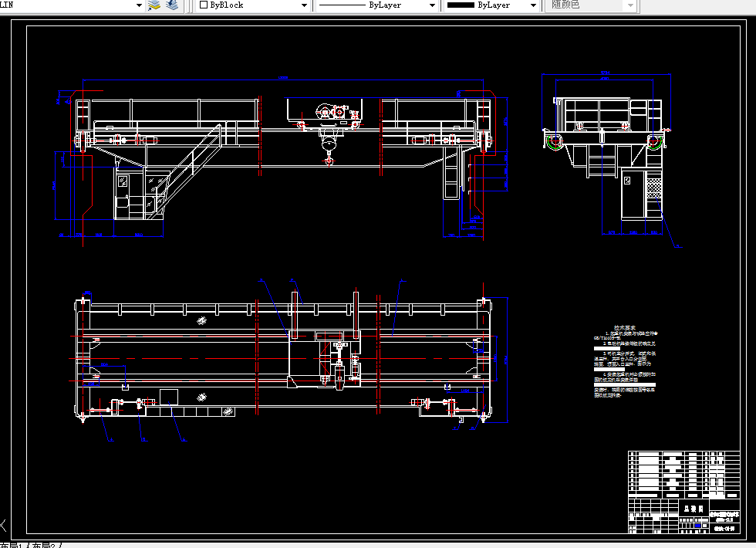Click the Layer Previous icon
Viewport: 756px width, 548px height.
click(172, 5)
